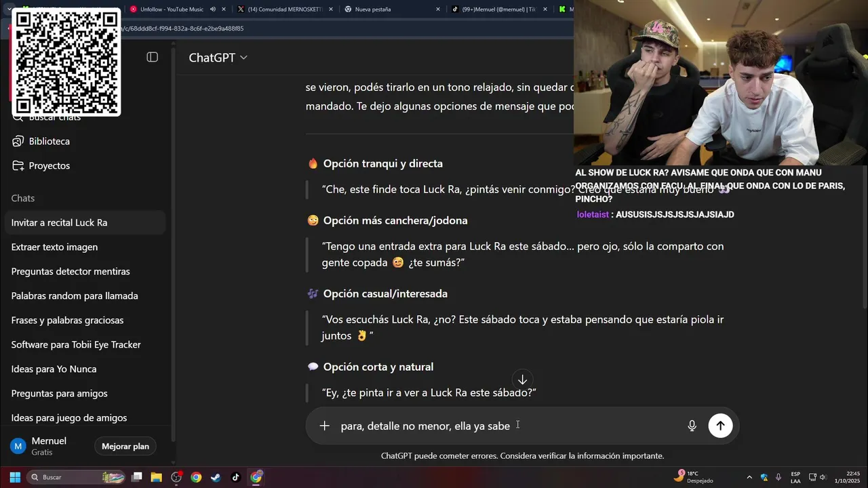The width and height of the screenshot is (868, 488).
Task: Click the tray microphone icon
Action: pos(778,477)
